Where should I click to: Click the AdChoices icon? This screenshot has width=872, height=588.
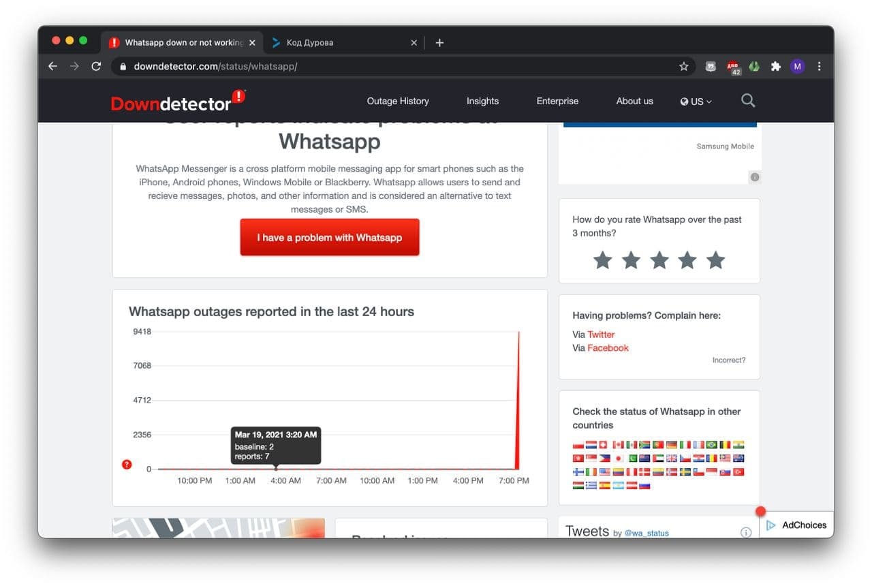point(771,525)
